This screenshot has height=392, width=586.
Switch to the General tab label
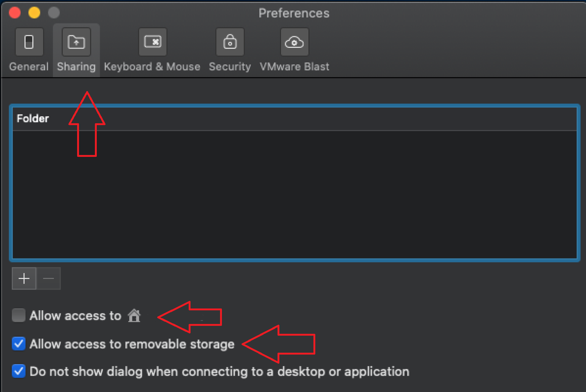tap(29, 67)
